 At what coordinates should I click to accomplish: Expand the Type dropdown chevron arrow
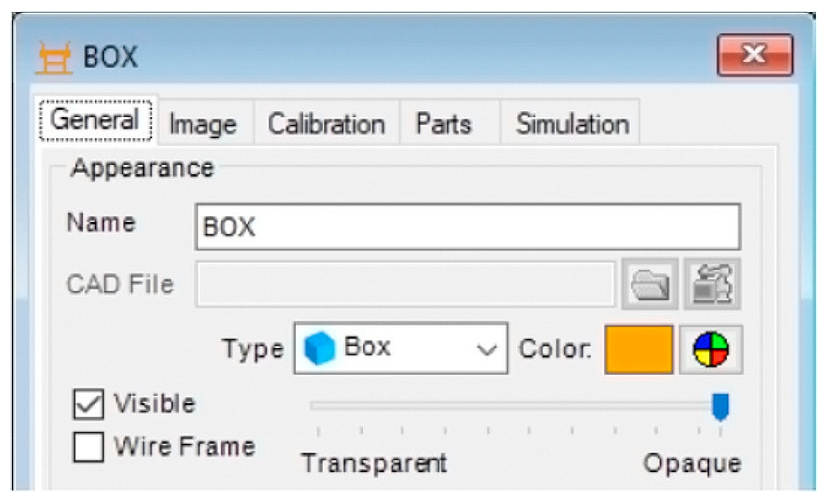[487, 350]
